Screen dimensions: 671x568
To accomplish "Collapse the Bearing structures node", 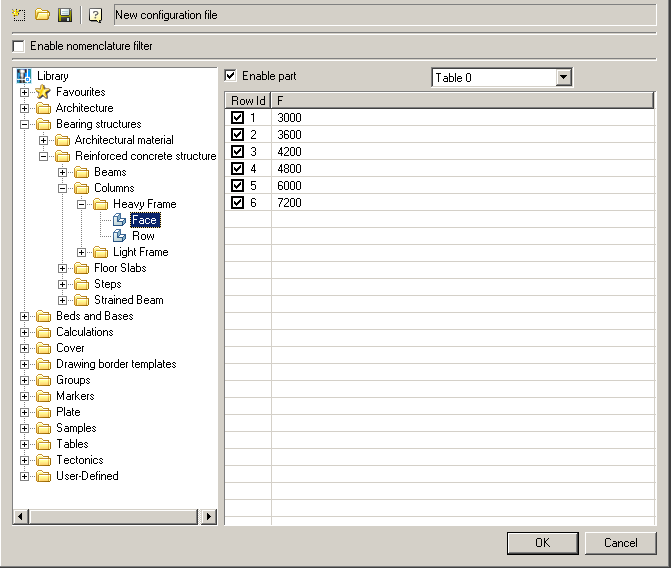I will [x=25, y=124].
